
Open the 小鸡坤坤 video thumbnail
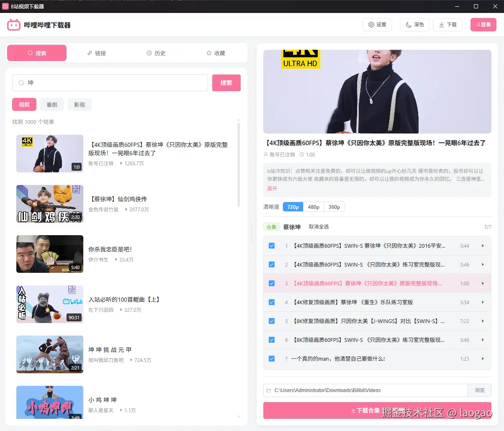(50, 402)
